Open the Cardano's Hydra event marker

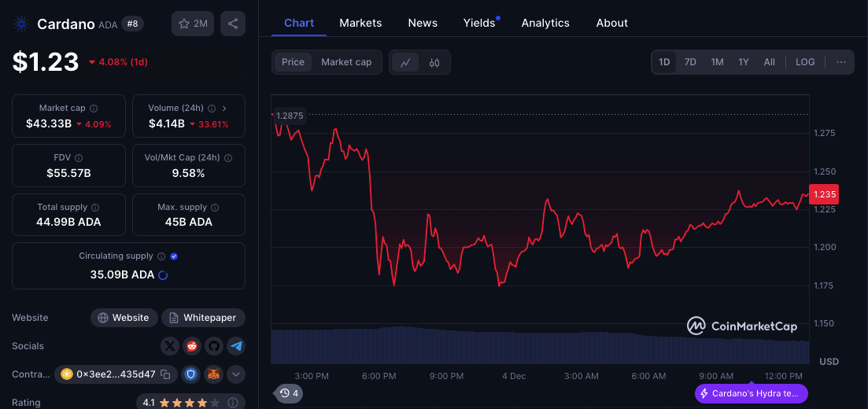[751, 393]
